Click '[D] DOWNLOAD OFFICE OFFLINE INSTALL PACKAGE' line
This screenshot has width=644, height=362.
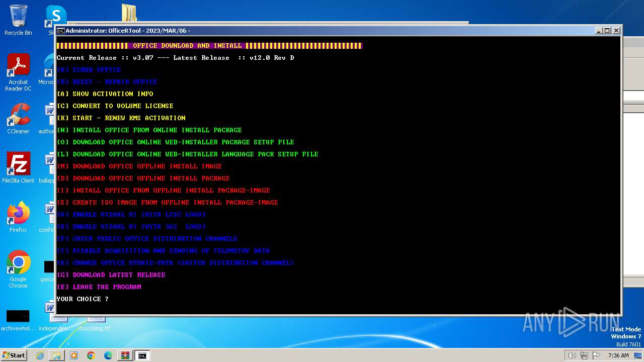point(143,178)
